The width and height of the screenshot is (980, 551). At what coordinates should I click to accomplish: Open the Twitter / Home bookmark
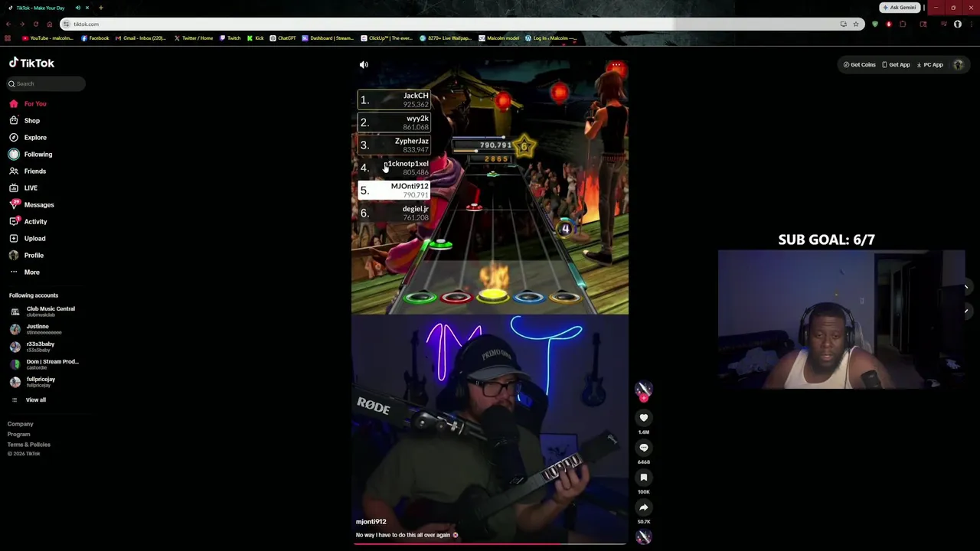coord(194,38)
